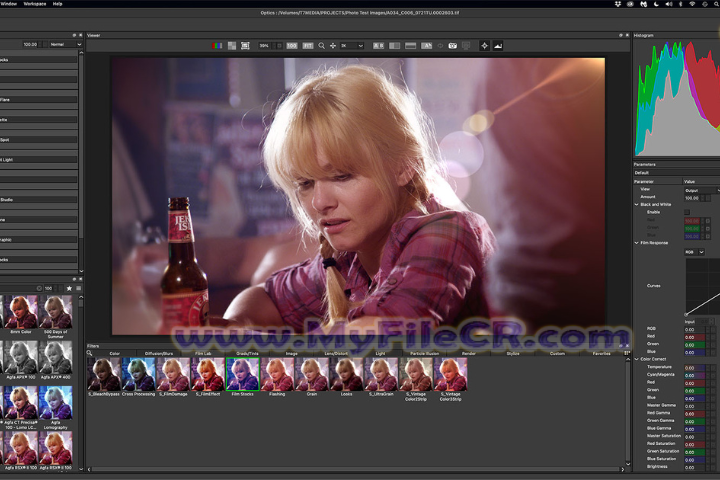Click the region of interest icon
The width and height of the screenshot is (720, 480).
[245, 45]
